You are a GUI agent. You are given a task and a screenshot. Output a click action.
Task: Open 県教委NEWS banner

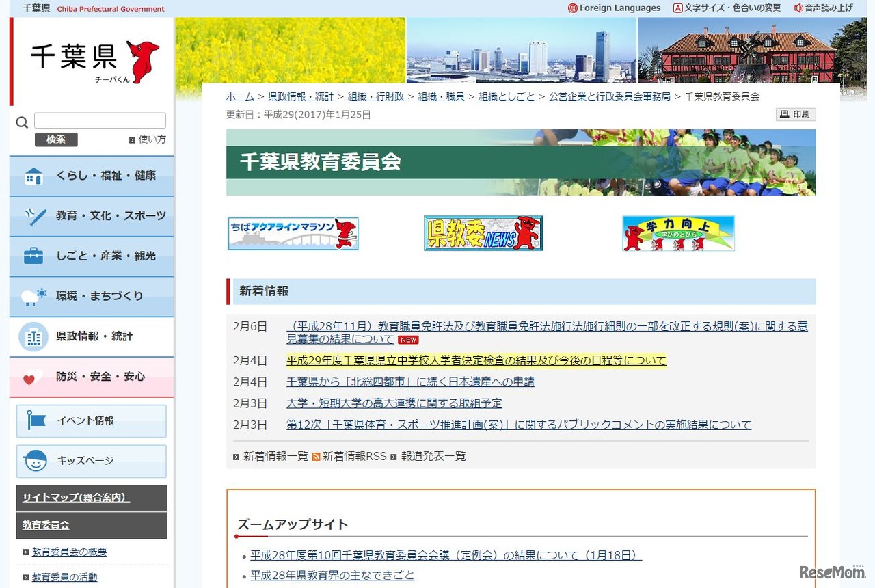(483, 233)
